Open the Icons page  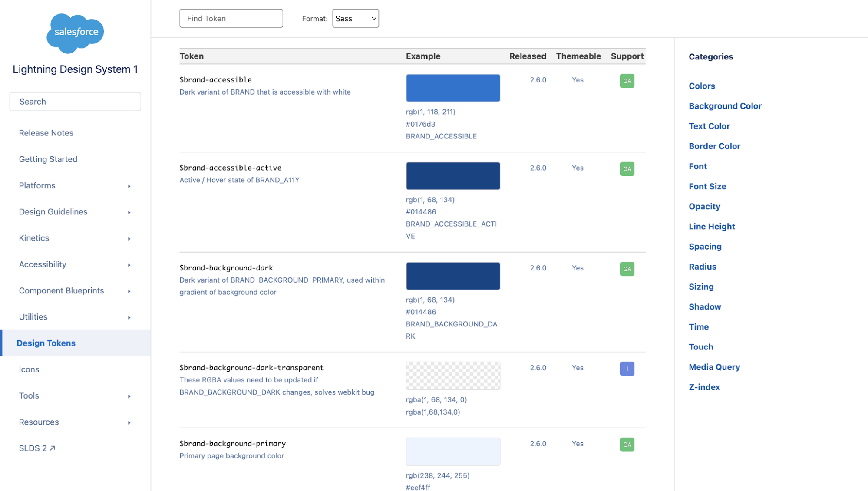tap(29, 369)
